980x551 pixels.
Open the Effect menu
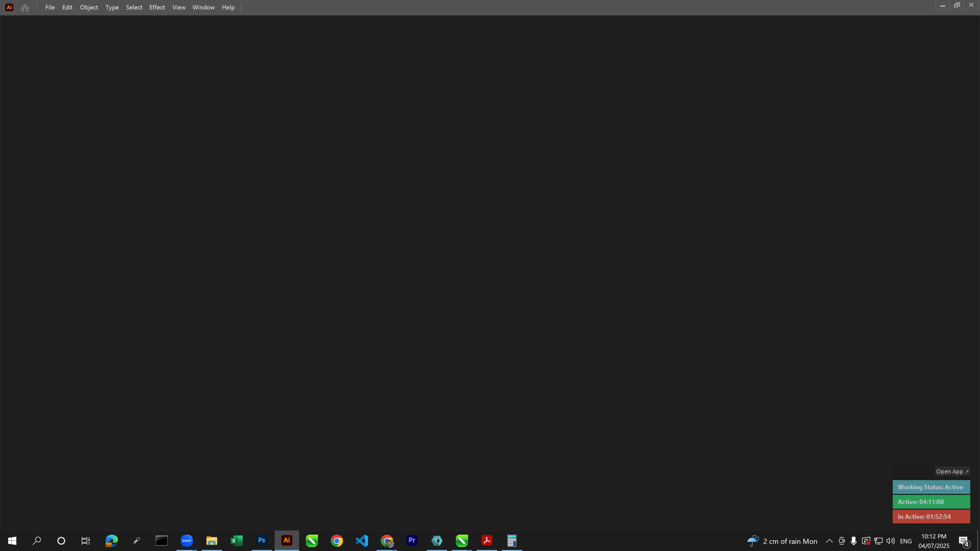[157, 8]
